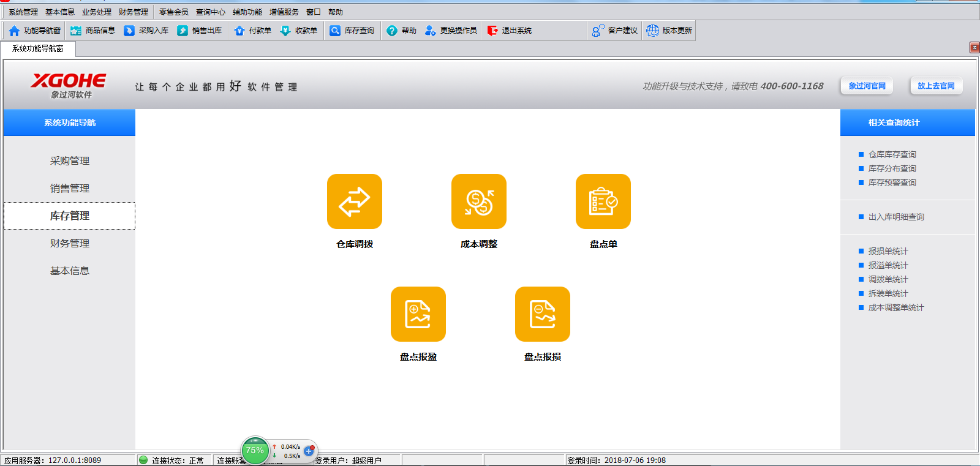Open the 库存预警查询 link

[892, 183]
